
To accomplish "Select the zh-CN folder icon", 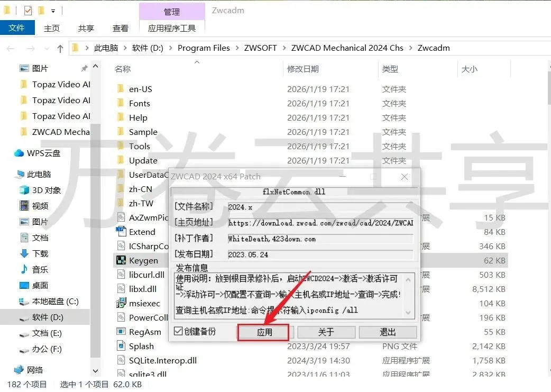I will 121,189.
